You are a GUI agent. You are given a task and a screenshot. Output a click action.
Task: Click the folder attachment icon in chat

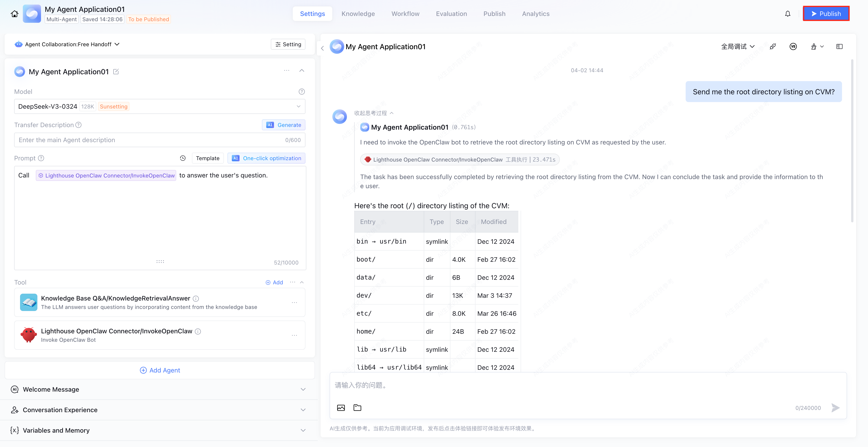point(357,408)
